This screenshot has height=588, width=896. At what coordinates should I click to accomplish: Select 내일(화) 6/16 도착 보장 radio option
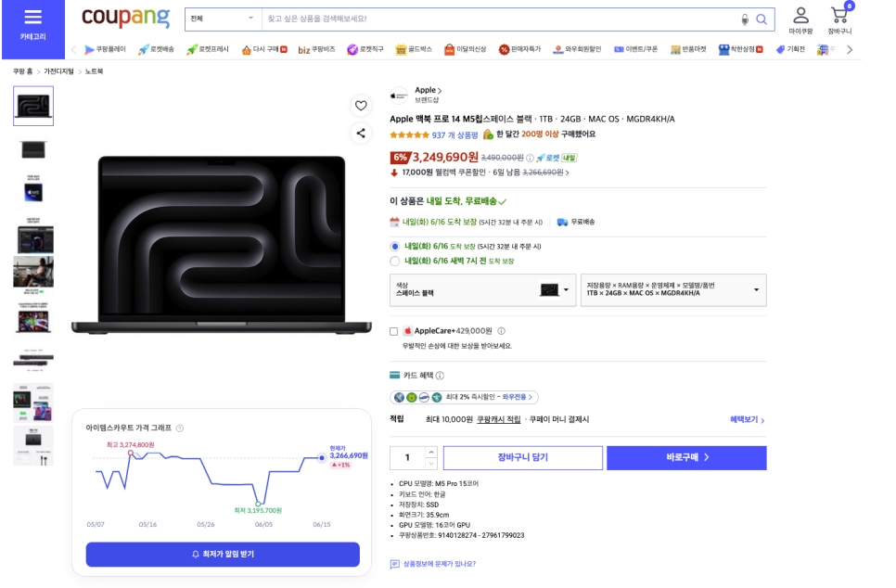coord(394,247)
